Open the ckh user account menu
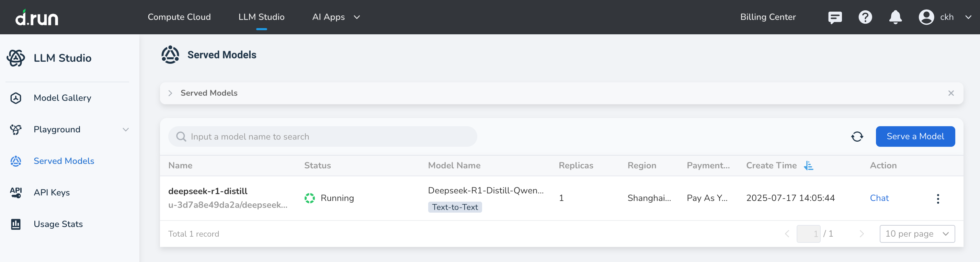This screenshot has width=980, height=262. 944,17
